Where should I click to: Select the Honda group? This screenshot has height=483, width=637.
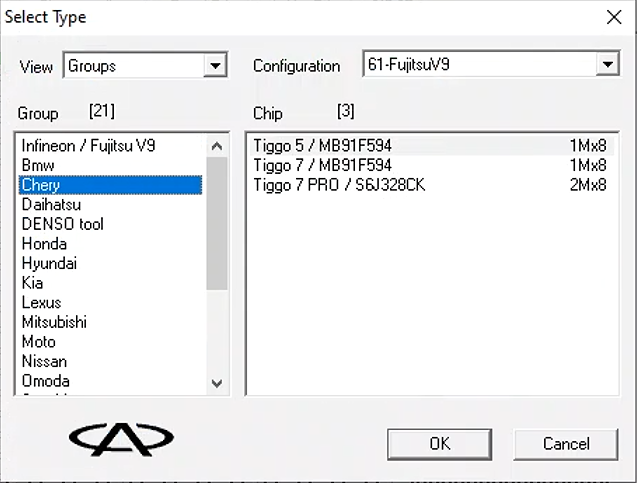110,244
